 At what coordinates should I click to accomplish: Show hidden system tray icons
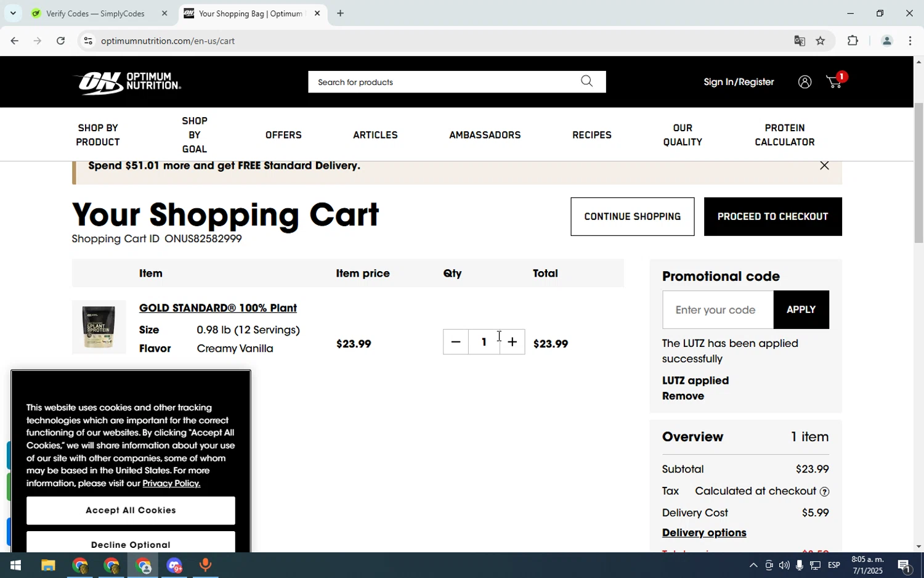(753, 565)
